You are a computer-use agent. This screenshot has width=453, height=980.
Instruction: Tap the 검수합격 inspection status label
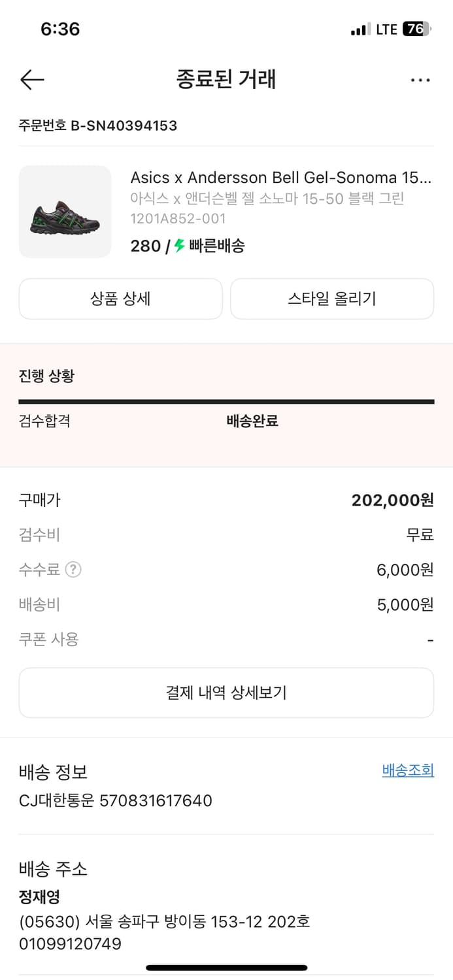tap(44, 421)
